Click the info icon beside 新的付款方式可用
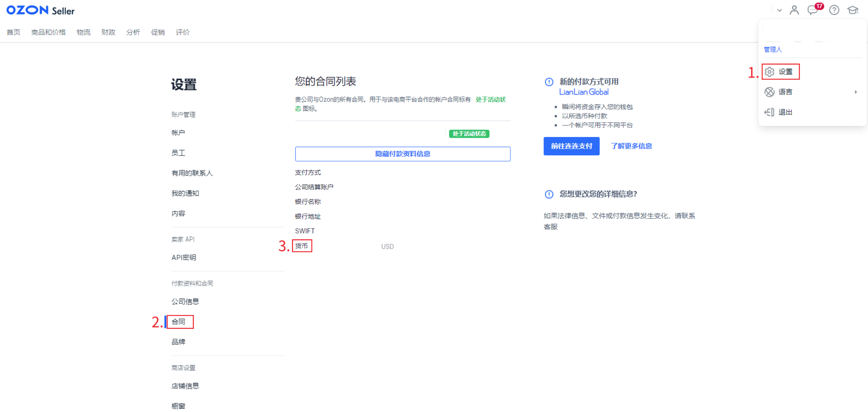The image size is (868, 412). point(549,82)
